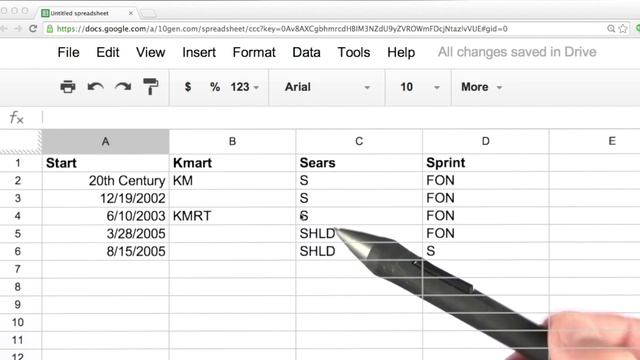The width and height of the screenshot is (640, 360).
Task: Select row 9 header
Action: click(x=18, y=305)
